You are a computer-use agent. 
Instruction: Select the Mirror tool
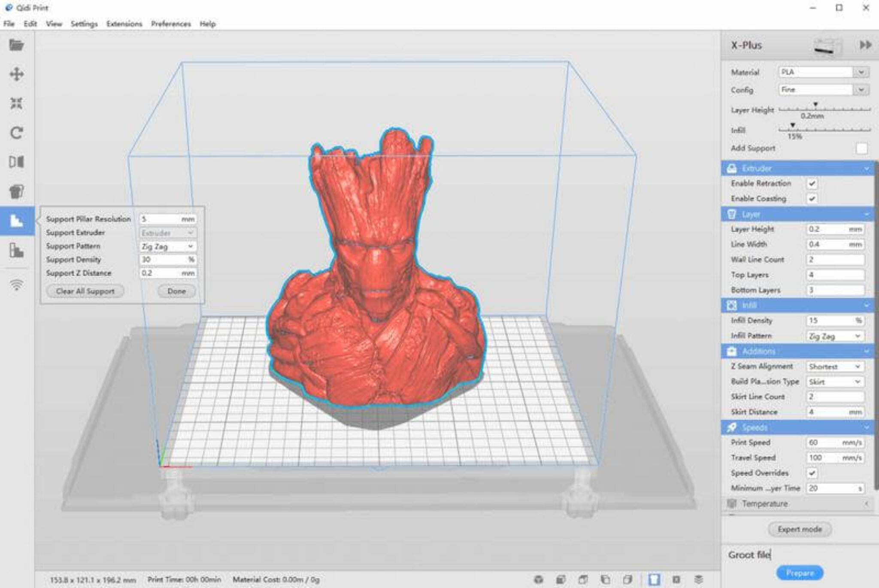[16, 162]
